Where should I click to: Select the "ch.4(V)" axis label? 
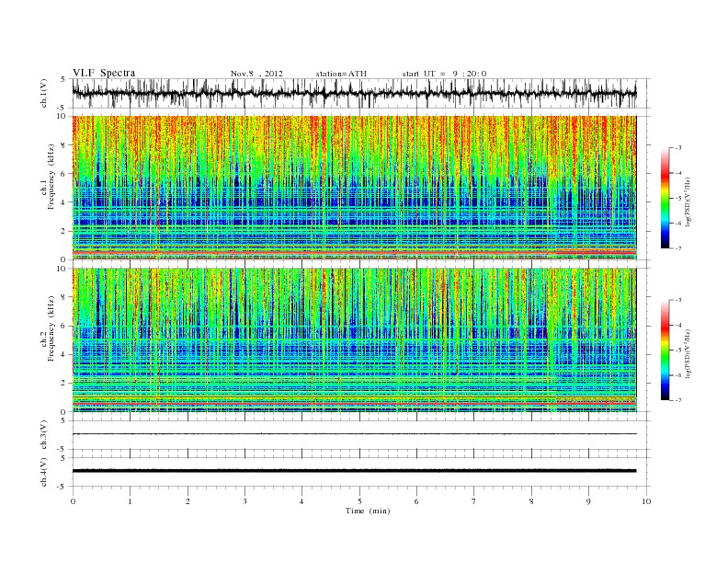pos(44,473)
